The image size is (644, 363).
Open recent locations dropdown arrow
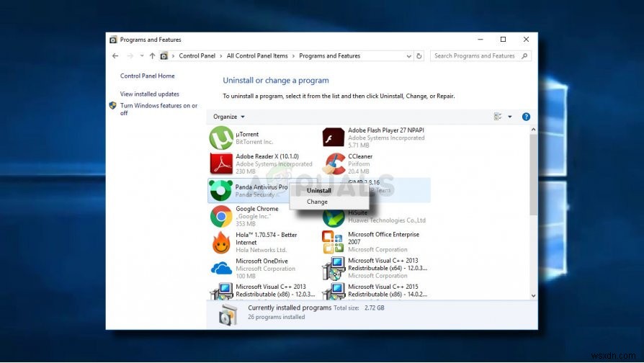pos(142,56)
